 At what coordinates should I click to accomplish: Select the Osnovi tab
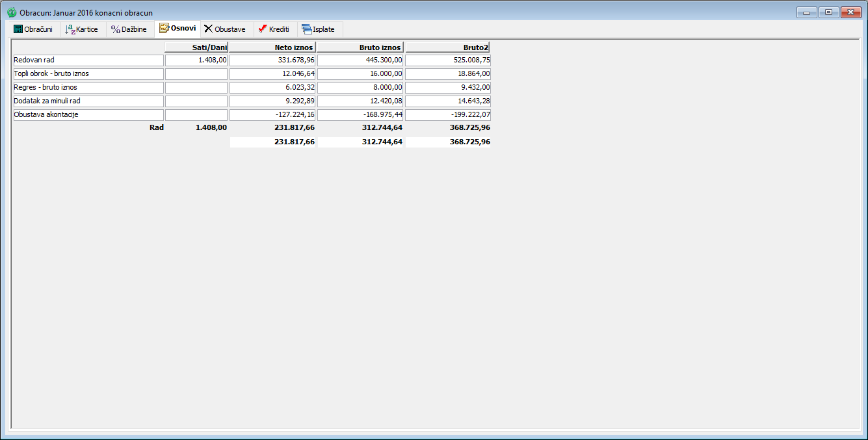click(178, 29)
